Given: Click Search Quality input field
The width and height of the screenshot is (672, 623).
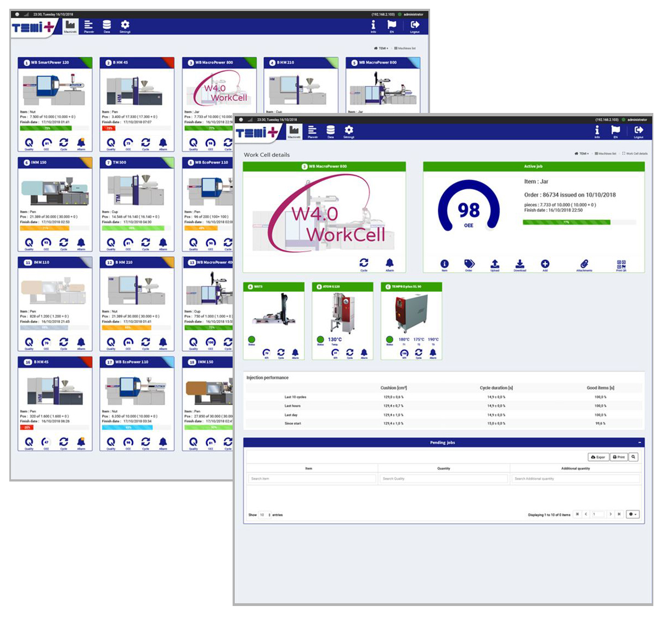Looking at the screenshot, I should click(443, 479).
